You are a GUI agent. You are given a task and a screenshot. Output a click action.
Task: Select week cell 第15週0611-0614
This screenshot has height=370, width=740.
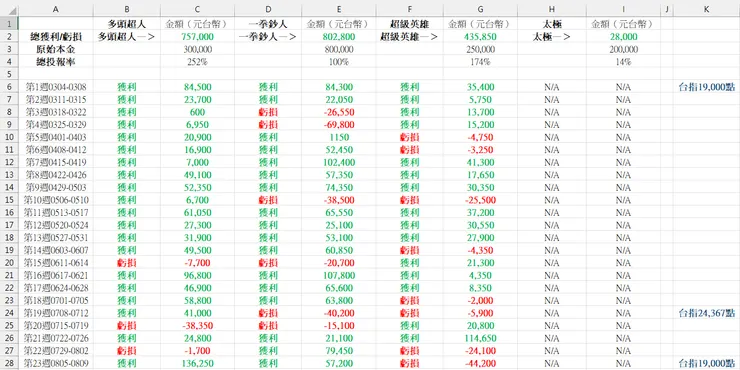[56, 262]
